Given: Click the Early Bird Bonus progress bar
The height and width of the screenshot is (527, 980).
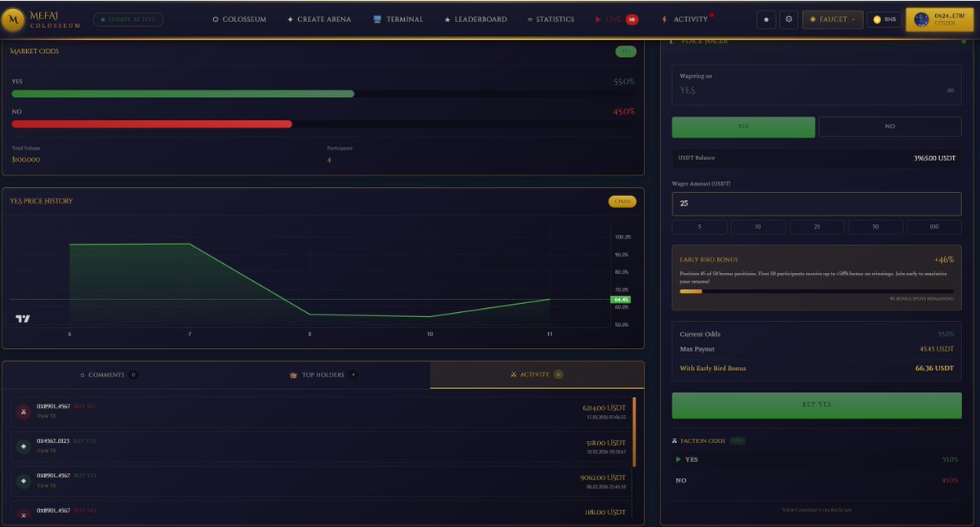Looking at the screenshot, I should 817,291.
